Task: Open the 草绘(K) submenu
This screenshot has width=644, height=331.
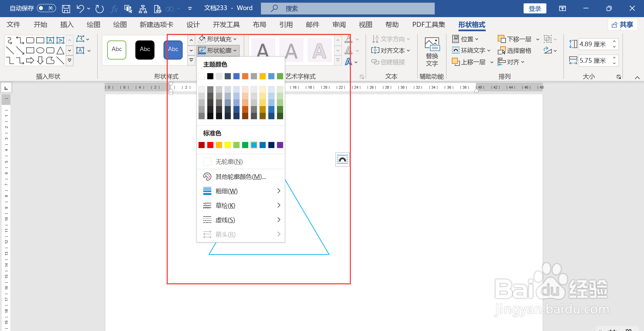Action: [x=240, y=205]
